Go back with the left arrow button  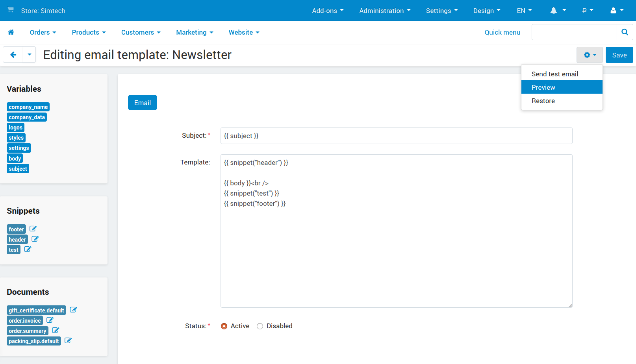13,55
